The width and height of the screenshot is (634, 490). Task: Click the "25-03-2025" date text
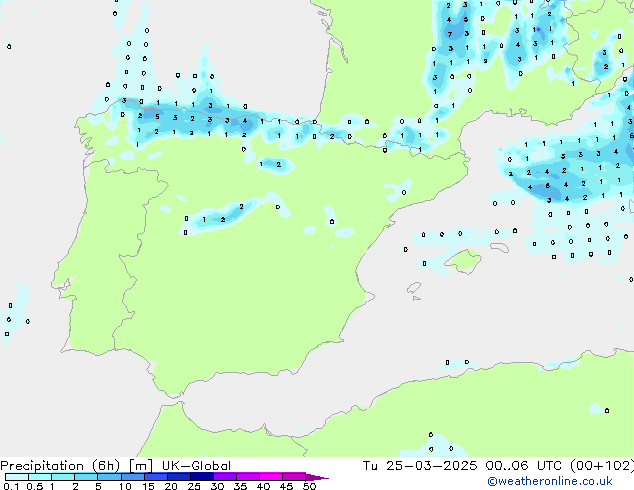click(431, 466)
